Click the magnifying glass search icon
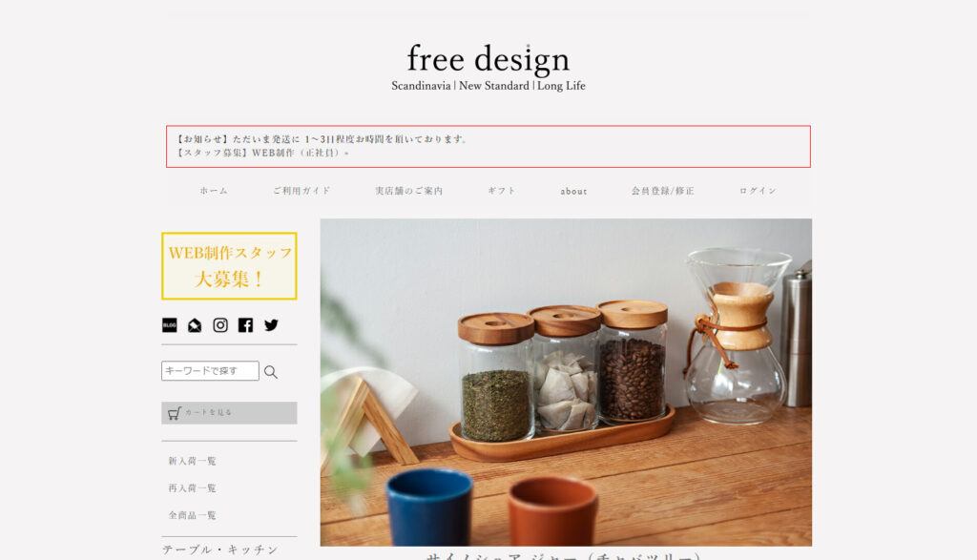The height and width of the screenshot is (560, 977). [x=270, y=372]
